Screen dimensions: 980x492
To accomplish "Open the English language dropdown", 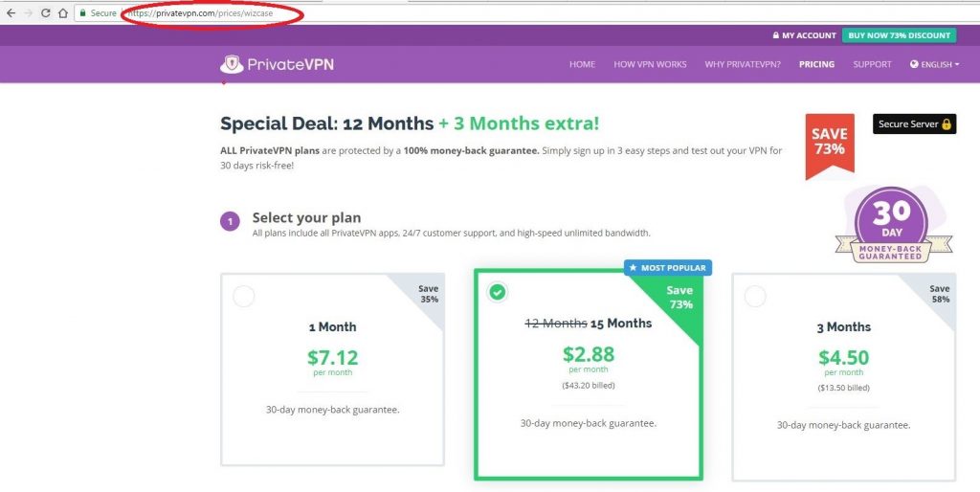I will pyautogui.click(x=934, y=64).
